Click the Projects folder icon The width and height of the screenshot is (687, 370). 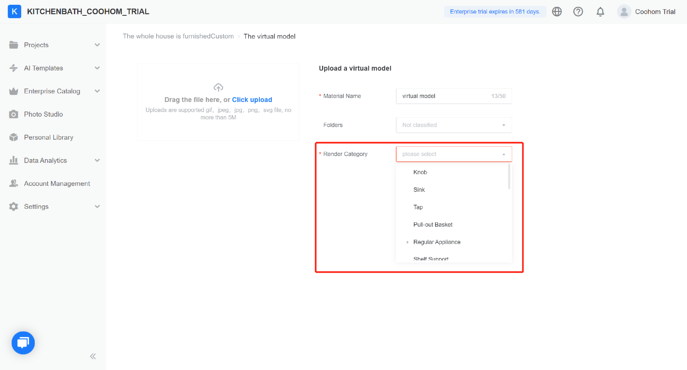click(x=14, y=45)
